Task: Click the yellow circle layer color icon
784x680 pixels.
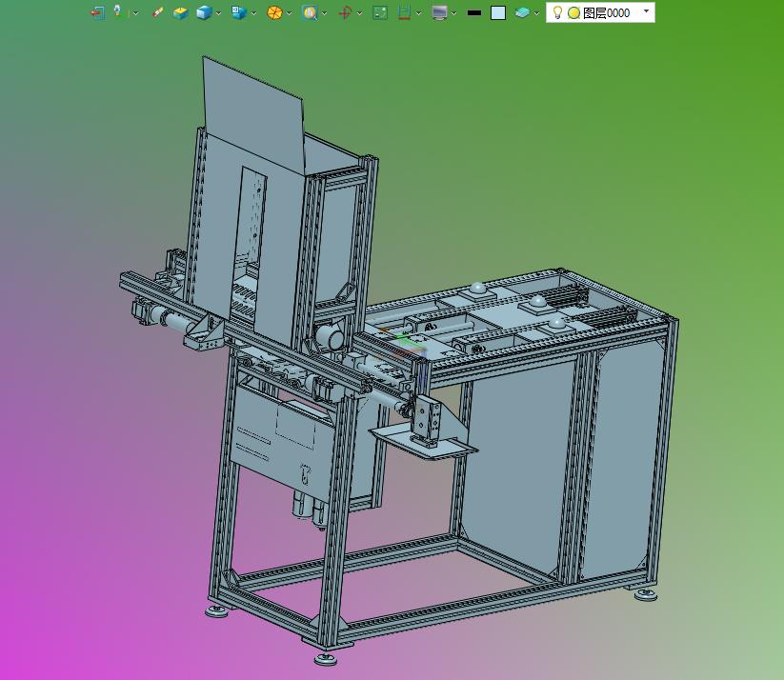Action: click(574, 13)
